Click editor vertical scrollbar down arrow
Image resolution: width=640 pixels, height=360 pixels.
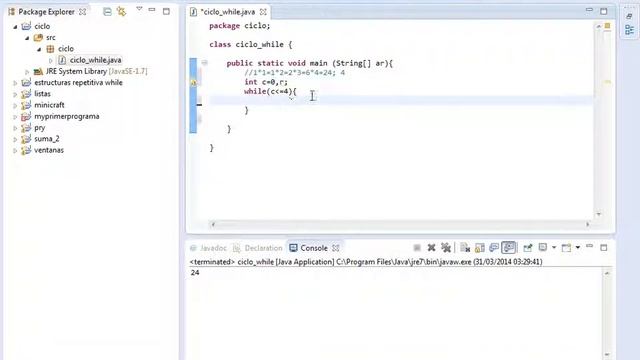click(x=598, y=214)
